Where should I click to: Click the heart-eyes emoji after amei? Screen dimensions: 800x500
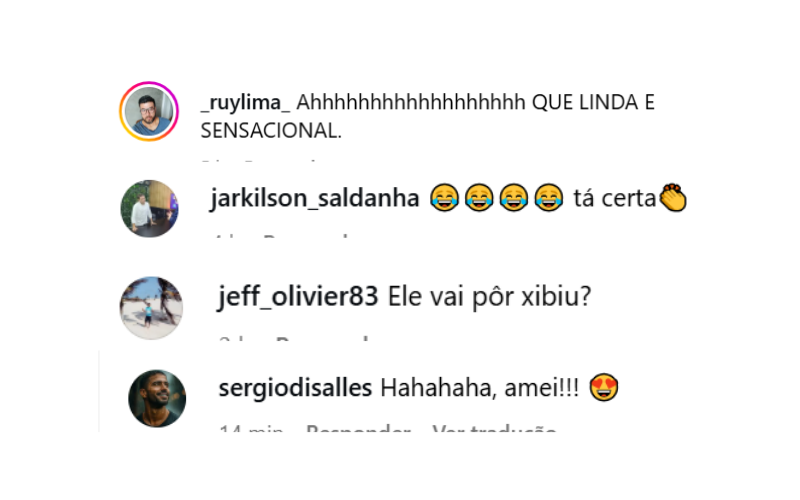(604, 387)
